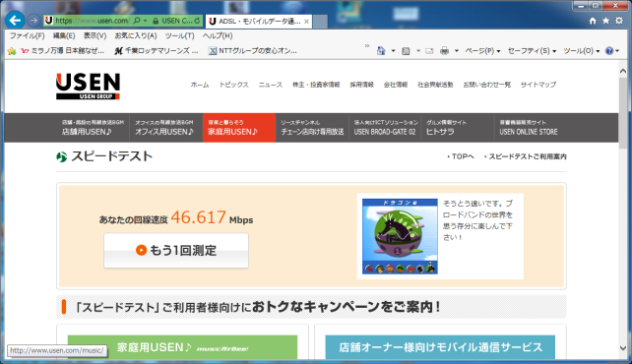Click the もう1回測定 button
Screen dimensions: 632x364
[x=176, y=251]
